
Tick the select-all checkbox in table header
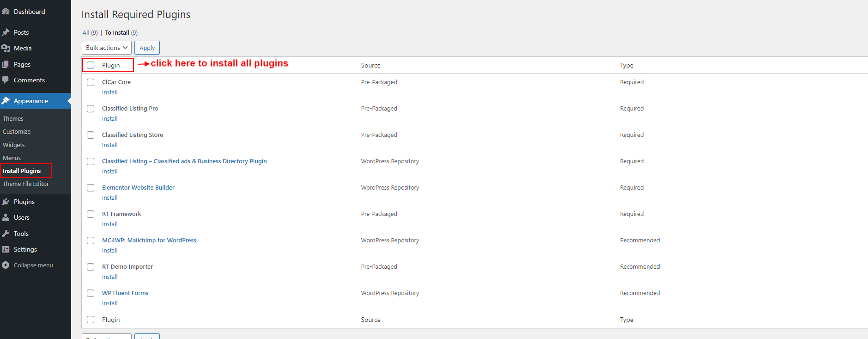(x=91, y=65)
